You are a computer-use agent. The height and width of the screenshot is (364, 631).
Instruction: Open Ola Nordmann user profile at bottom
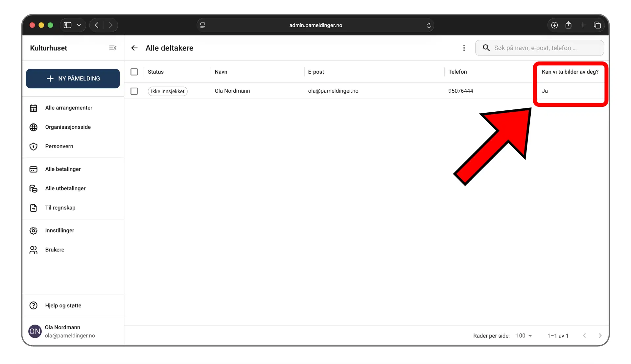pos(62,331)
